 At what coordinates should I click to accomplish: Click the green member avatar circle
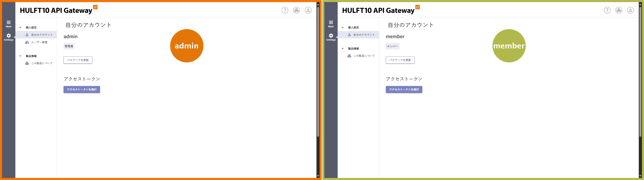[509, 46]
